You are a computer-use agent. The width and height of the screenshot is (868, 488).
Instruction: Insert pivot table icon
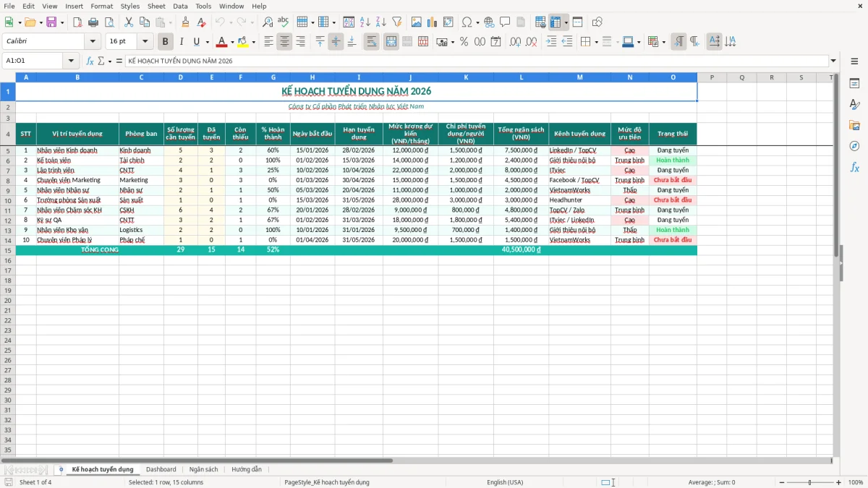[448, 22]
